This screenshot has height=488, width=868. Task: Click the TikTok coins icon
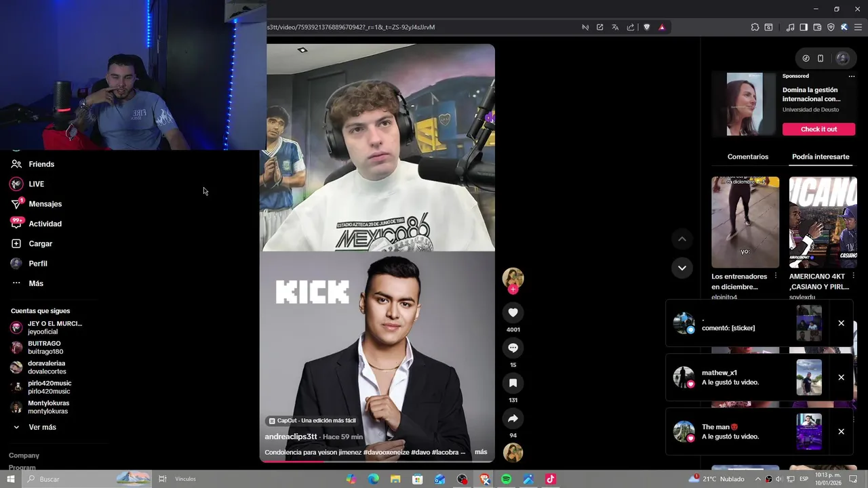pos(806,58)
